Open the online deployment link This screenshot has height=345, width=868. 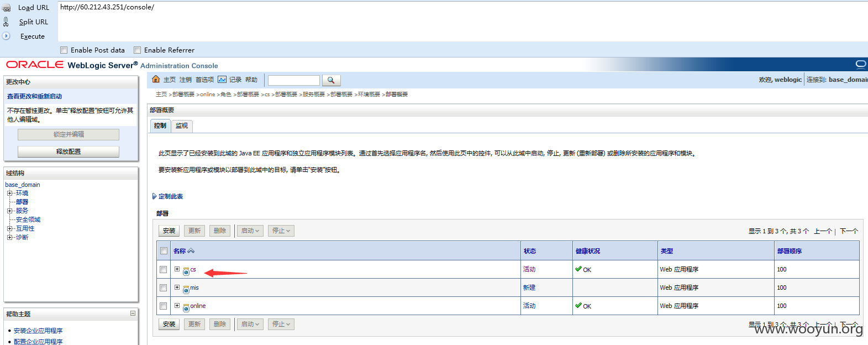coord(198,306)
